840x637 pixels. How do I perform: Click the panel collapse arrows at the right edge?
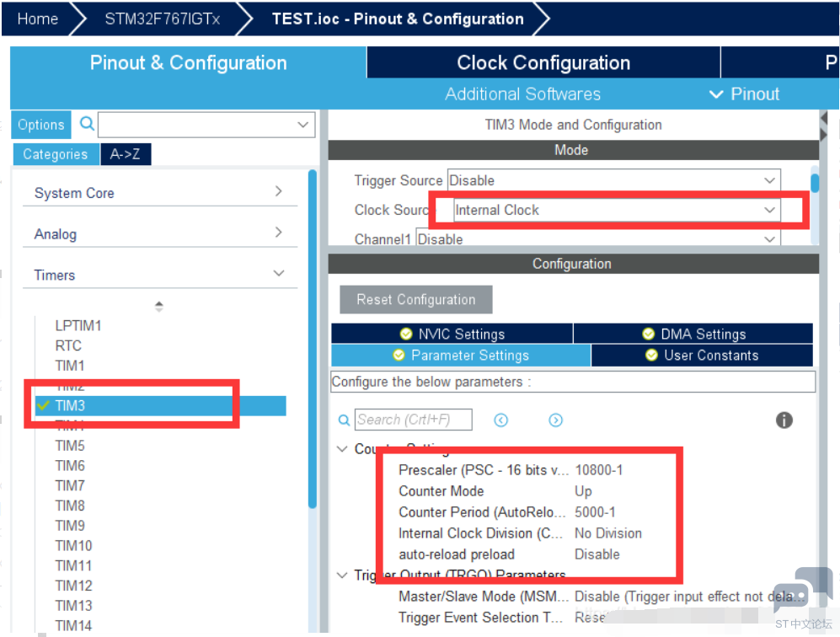click(x=824, y=126)
